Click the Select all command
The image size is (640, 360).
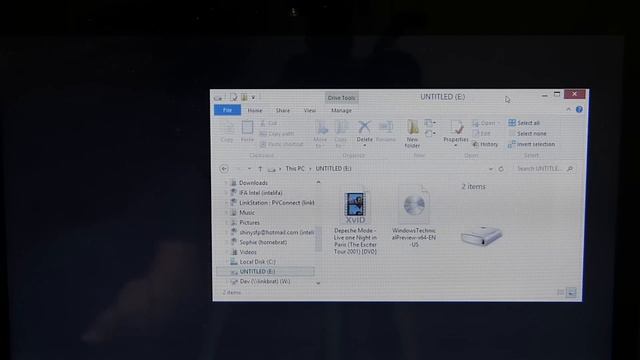pyautogui.click(x=524, y=123)
